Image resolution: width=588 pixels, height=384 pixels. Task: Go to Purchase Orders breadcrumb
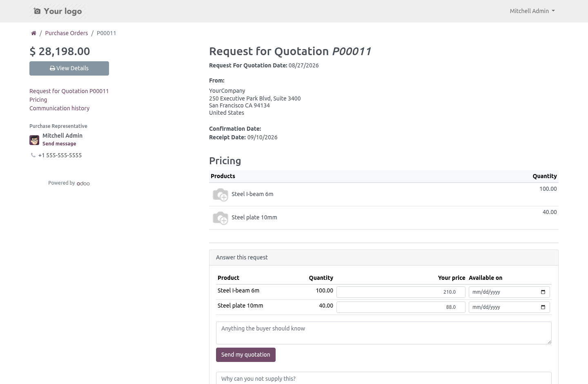pos(67,33)
